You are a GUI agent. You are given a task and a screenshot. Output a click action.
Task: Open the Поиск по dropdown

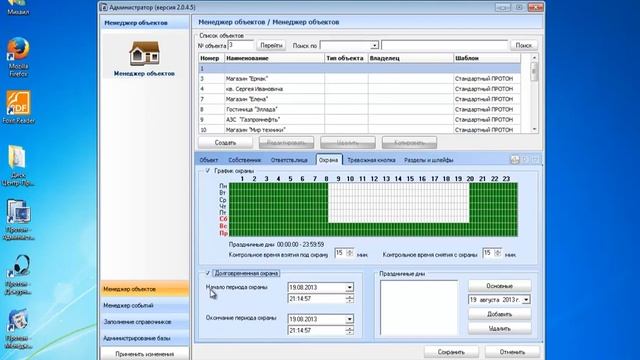pos(374,45)
